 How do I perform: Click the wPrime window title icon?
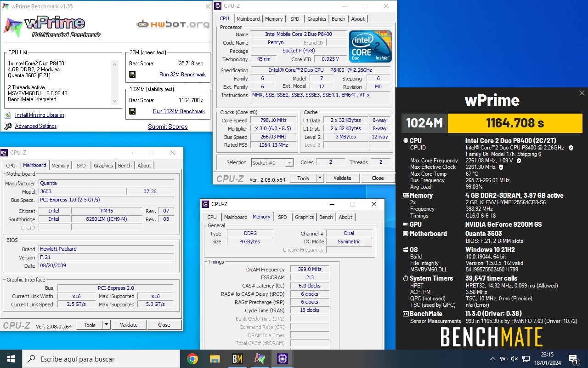click(x=6, y=6)
